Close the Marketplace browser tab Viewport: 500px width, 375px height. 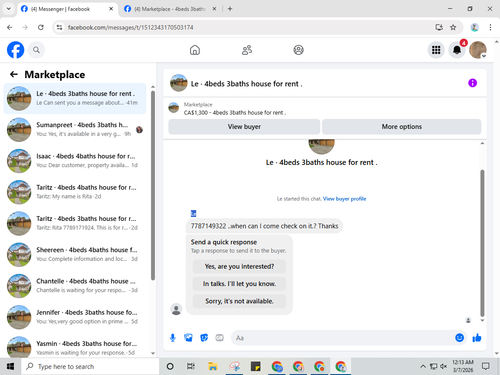pos(214,9)
